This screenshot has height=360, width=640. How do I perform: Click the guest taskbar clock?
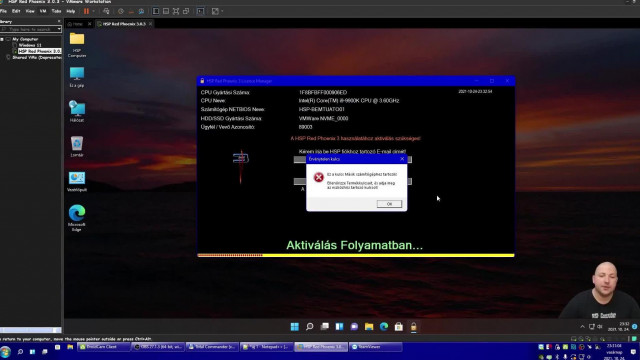click(x=618, y=327)
